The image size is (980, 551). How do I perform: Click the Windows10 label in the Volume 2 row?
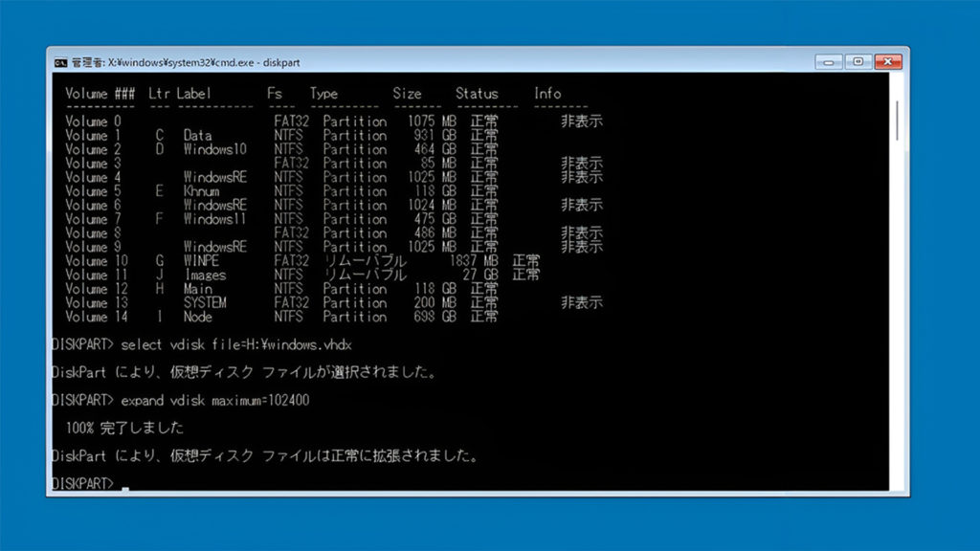214,150
